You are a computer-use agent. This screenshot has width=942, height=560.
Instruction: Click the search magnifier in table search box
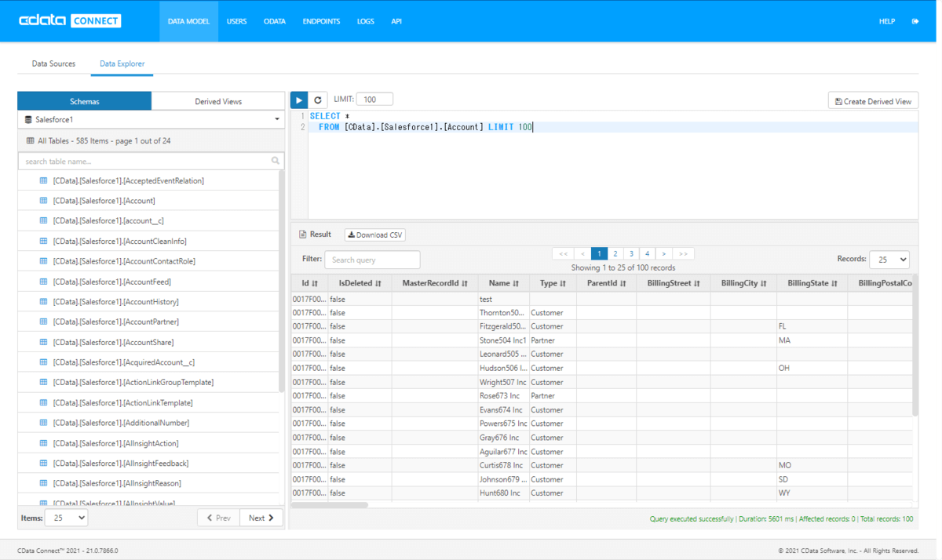point(275,161)
